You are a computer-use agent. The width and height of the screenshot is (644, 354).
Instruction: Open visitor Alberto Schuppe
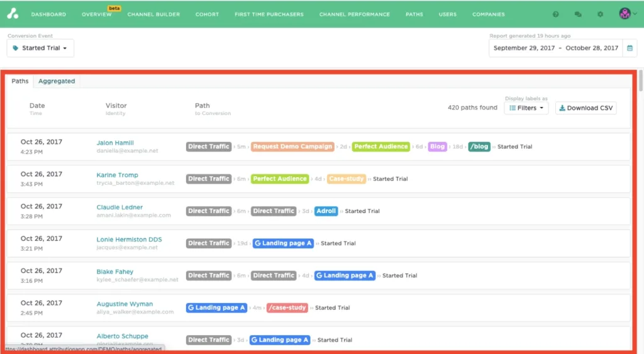(122, 336)
